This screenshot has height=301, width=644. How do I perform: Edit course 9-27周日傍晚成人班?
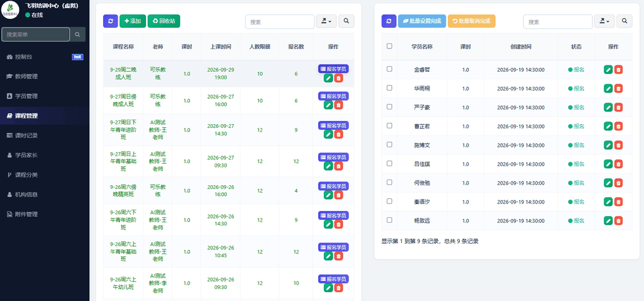coord(328,105)
